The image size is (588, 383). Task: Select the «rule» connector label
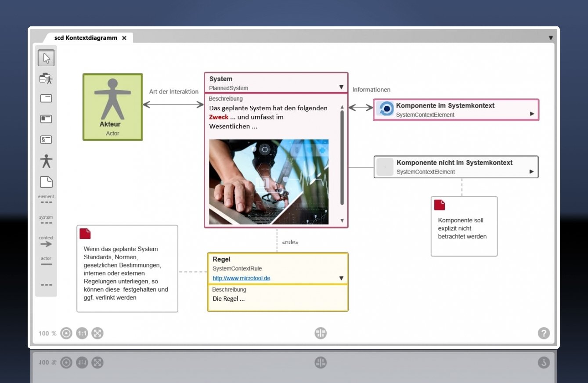tap(290, 242)
